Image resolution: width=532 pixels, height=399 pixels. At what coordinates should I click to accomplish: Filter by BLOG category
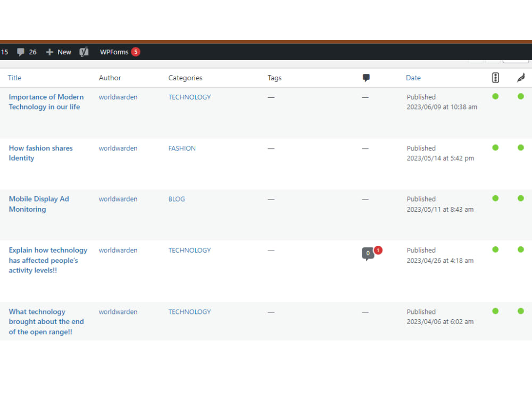tap(177, 199)
